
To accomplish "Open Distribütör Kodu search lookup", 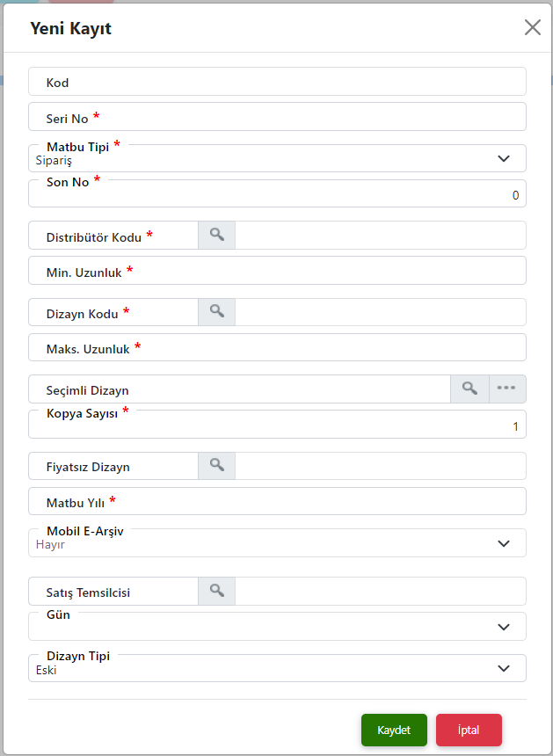I will [x=216, y=236].
